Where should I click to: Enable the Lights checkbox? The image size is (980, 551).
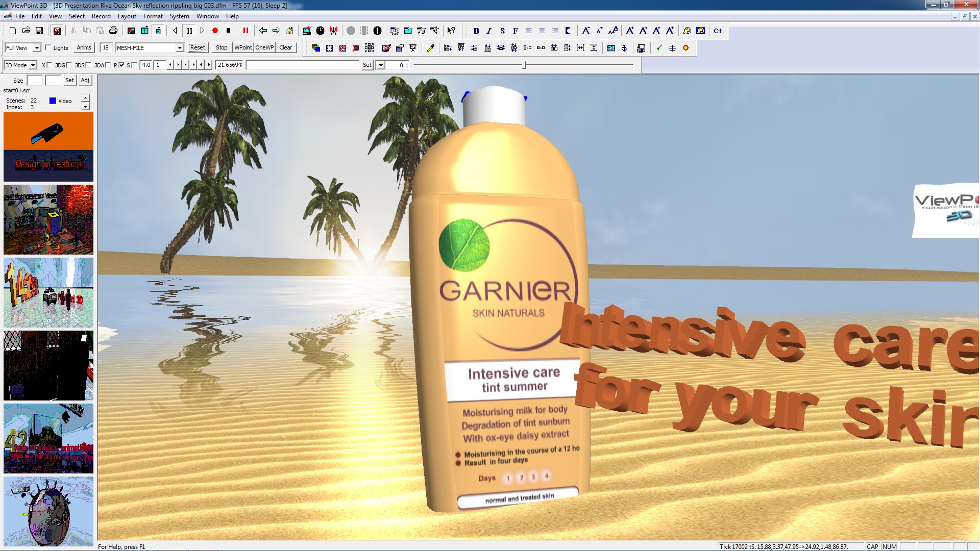point(48,47)
